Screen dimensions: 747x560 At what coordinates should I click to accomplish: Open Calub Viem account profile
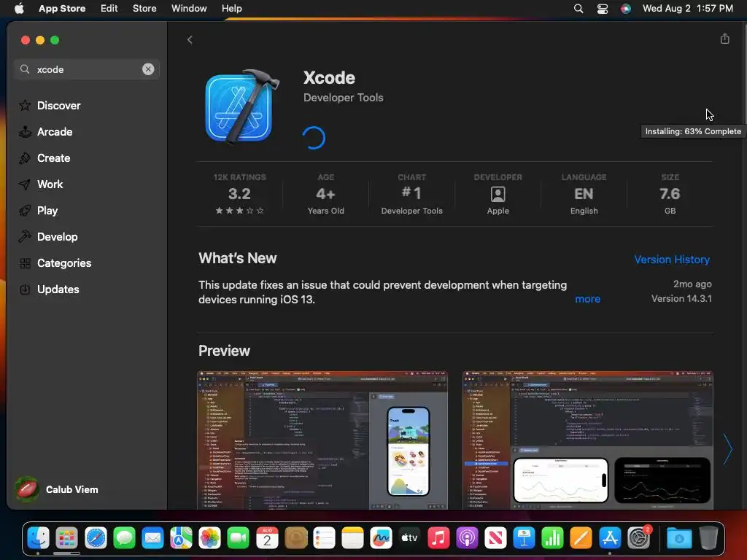pos(57,489)
